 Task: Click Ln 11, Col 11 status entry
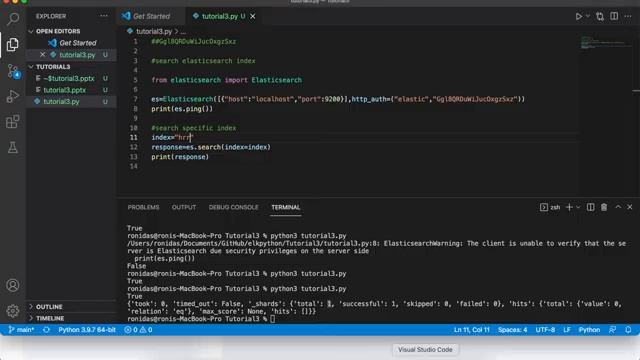click(x=471, y=330)
